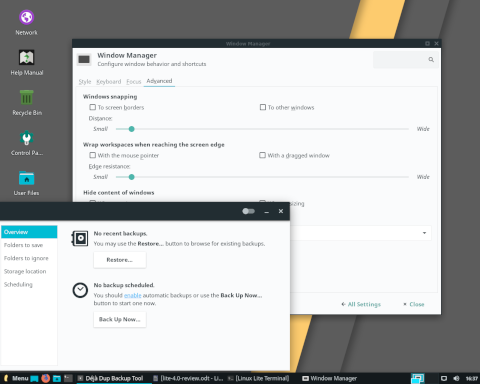Viewport: 480px width, 384px height.
Task: Open Folders to ignore section
Action: pos(29,258)
